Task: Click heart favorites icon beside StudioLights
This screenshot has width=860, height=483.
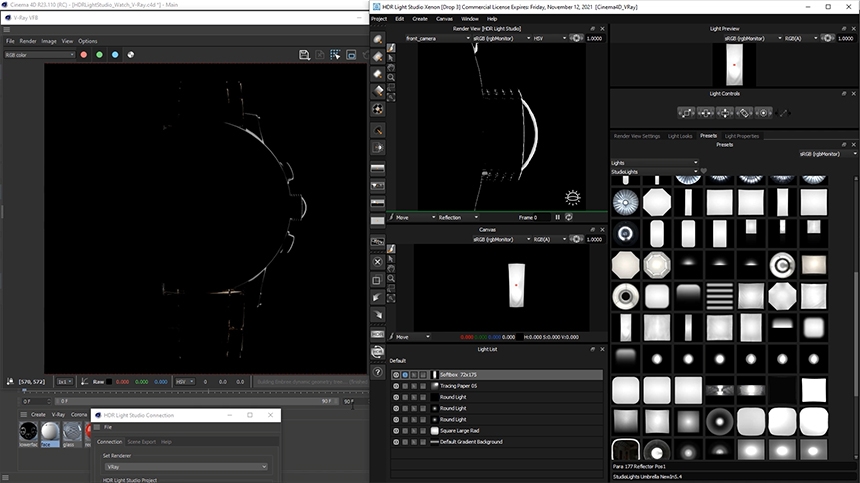Action: click(704, 172)
